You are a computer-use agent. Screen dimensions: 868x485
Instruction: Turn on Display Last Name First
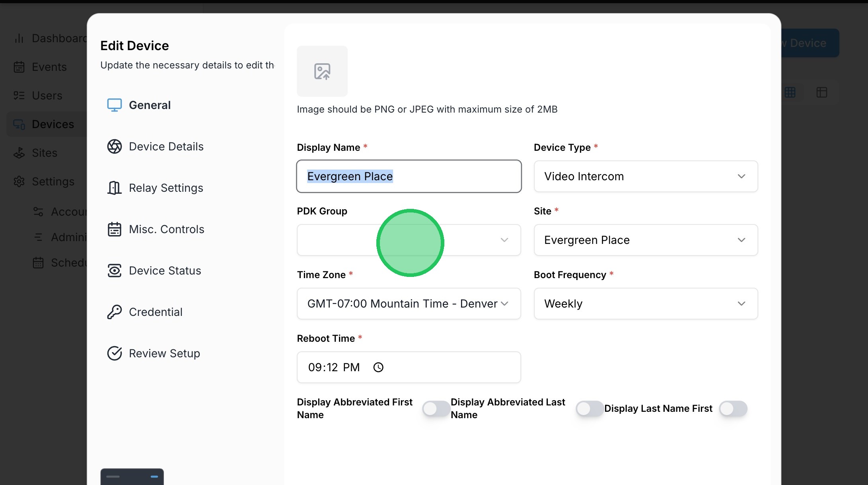[x=733, y=409]
